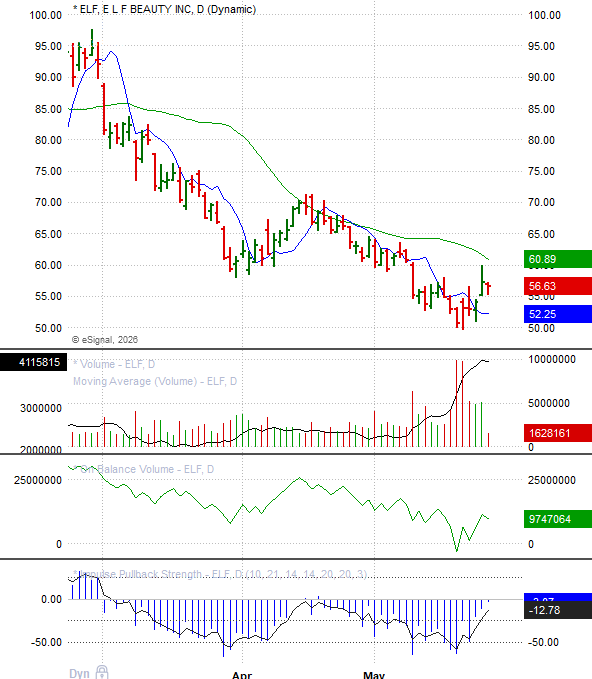Click the black -12.78 indicator tag
592x679 pixels.
coord(558,610)
